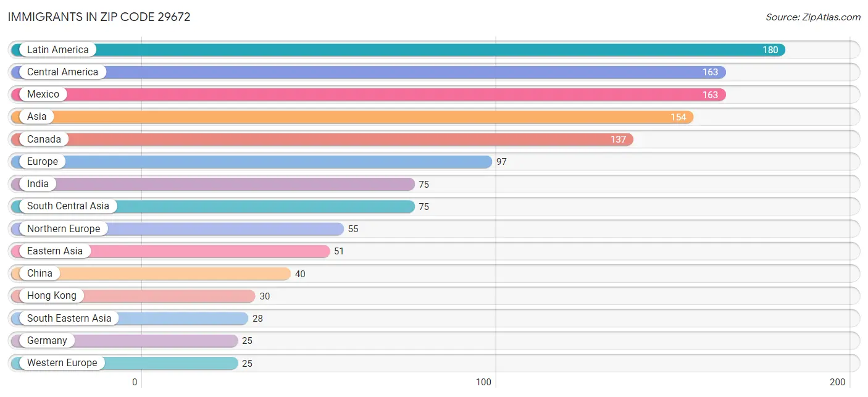The width and height of the screenshot is (868, 397).
Task: Click the Western Europe label
Action: tap(62, 363)
